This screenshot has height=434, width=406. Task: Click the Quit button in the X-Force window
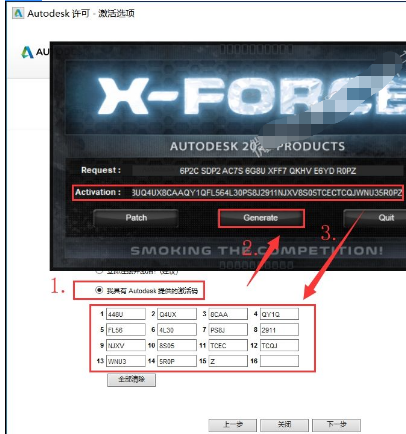tap(375, 218)
